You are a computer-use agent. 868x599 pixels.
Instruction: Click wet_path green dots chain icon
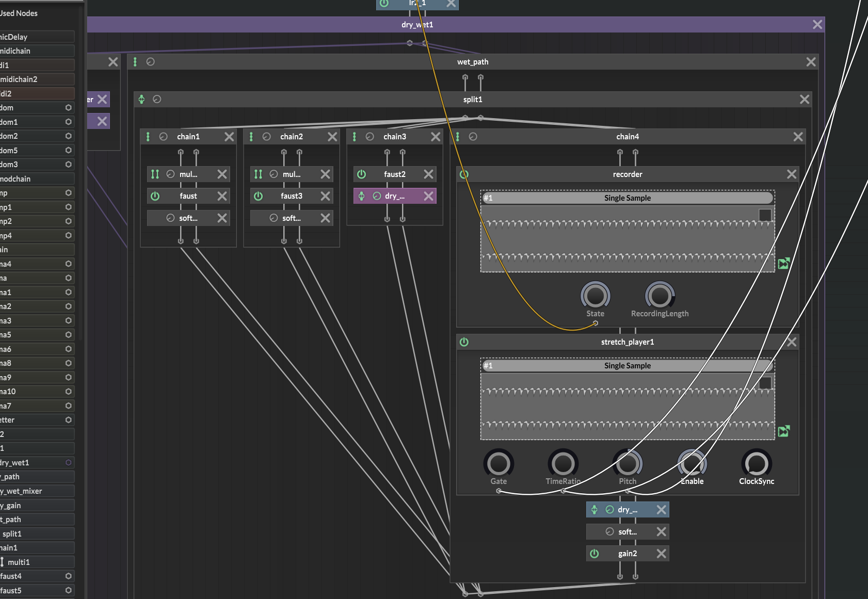(x=135, y=62)
